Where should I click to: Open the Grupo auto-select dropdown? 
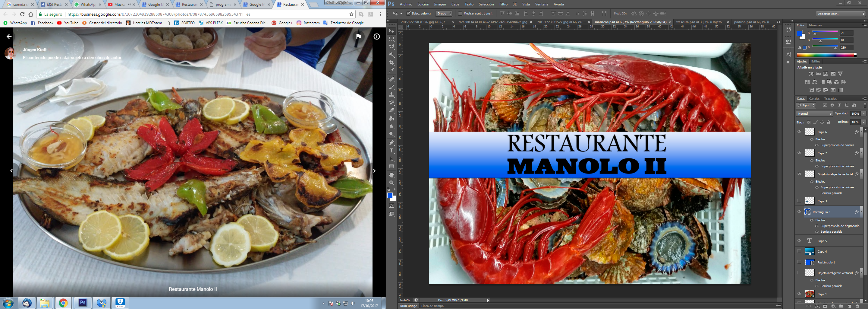(444, 14)
